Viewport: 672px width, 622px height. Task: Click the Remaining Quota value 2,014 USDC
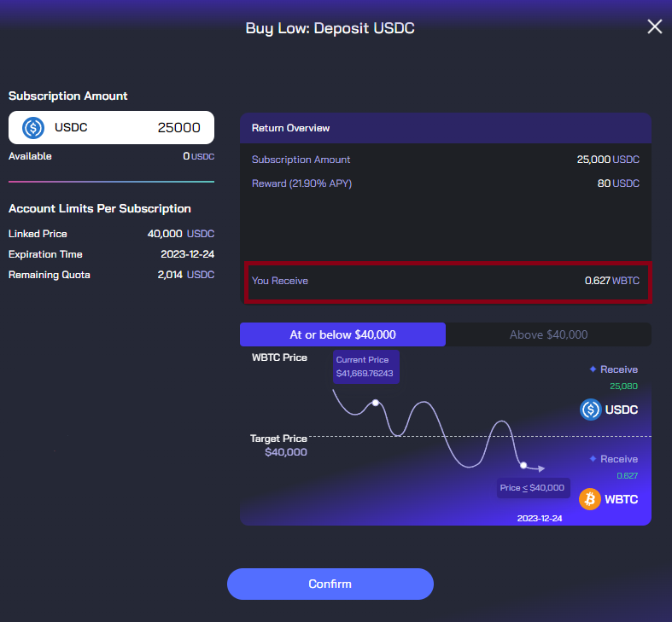185,275
